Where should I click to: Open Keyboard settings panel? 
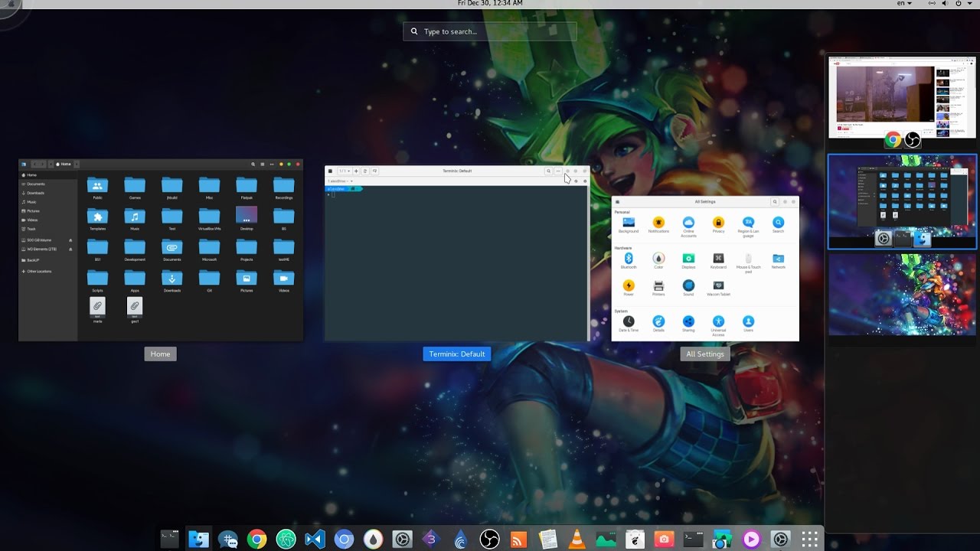click(718, 261)
